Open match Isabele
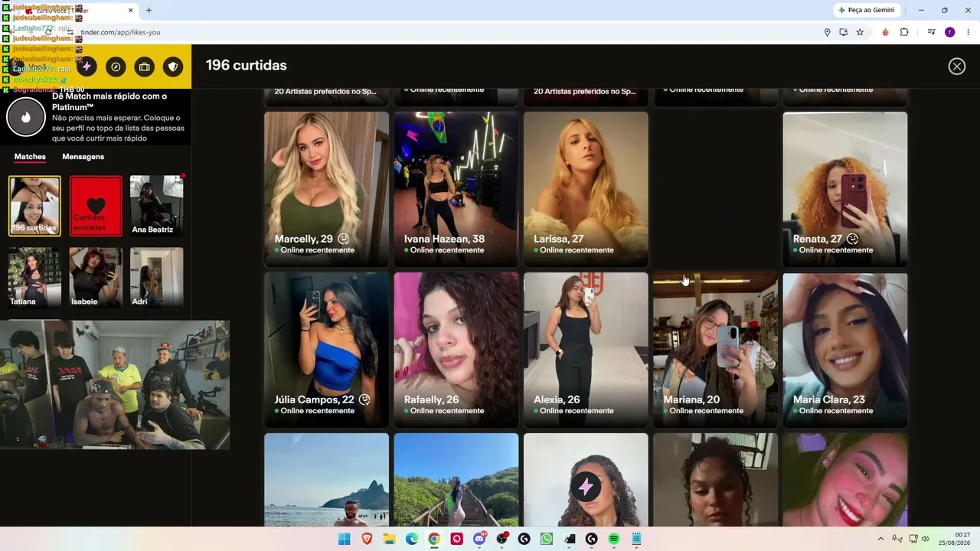 (x=96, y=277)
